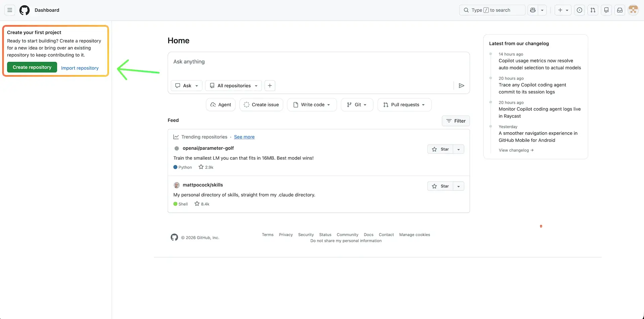The width and height of the screenshot is (644, 319).
Task: Click the Create repository button
Action: [32, 67]
